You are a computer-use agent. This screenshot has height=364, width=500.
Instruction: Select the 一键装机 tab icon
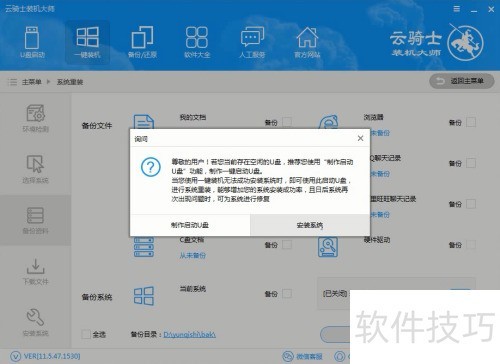click(x=87, y=42)
